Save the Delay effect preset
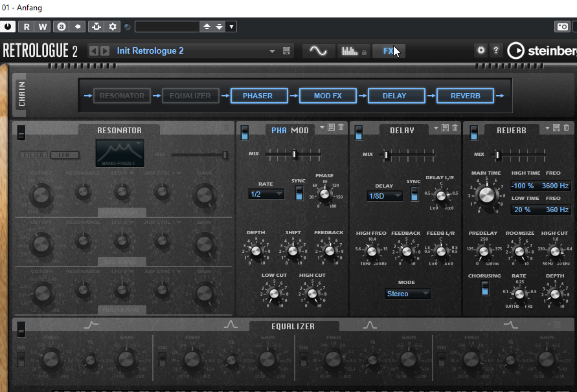Image resolution: width=577 pixels, height=392 pixels. pos(446,127)
